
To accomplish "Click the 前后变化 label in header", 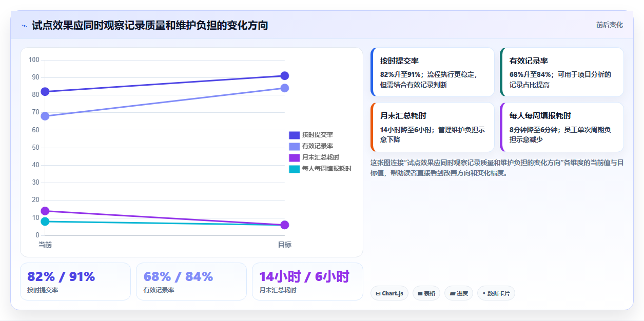I will click(x=610, y=25).
